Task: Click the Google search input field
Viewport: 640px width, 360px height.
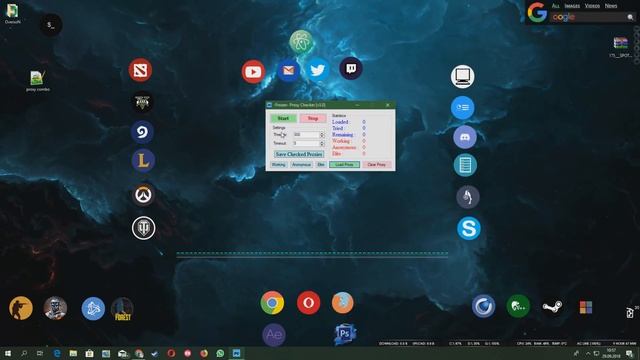Action: pyautogui.click(x=588, y=17)
